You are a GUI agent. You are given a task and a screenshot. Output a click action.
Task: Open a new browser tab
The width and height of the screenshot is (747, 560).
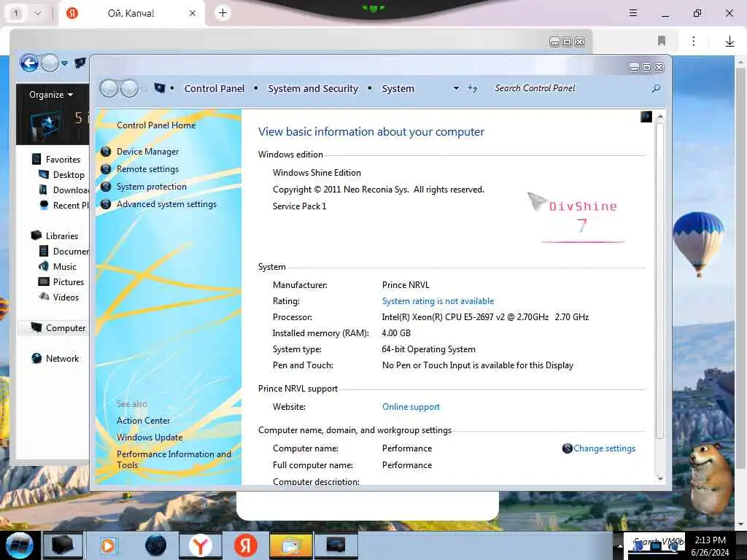pos(222,13)
